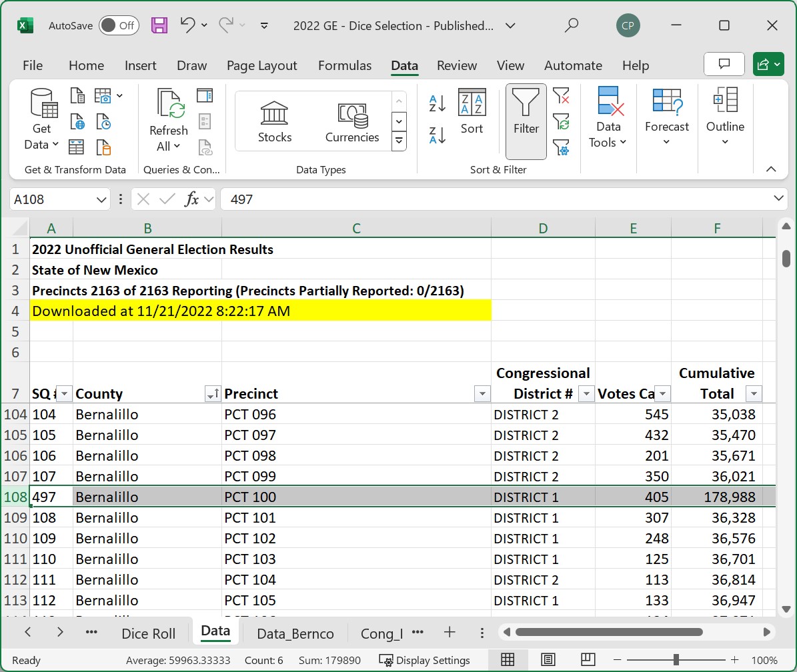The width and height of the screenshot is (797, 672).
Task: Open Outline options
Action: click(x=725, y=117)
